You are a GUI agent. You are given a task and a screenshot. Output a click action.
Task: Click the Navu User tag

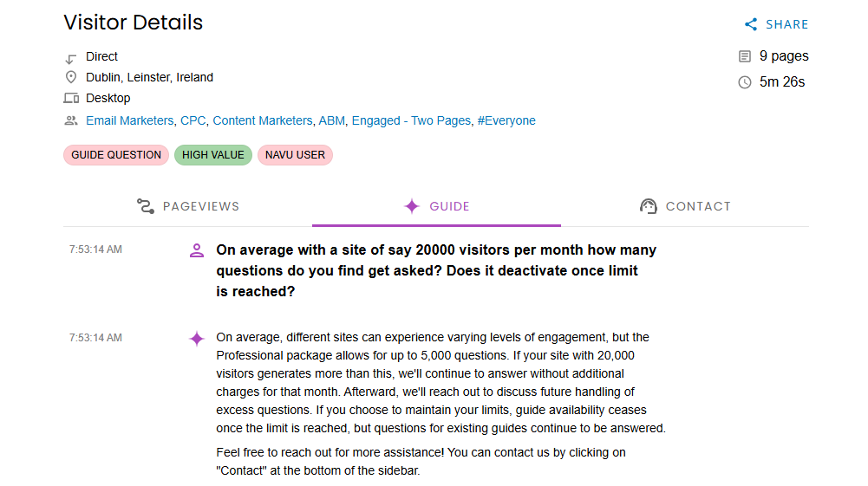coord(295,155)
